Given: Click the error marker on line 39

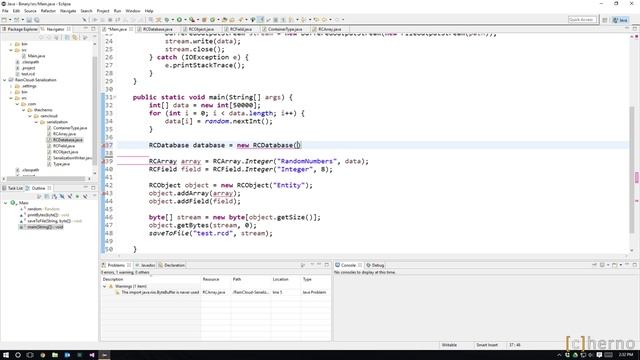Looking at the screenshot, I should click(x=103, y=162).
